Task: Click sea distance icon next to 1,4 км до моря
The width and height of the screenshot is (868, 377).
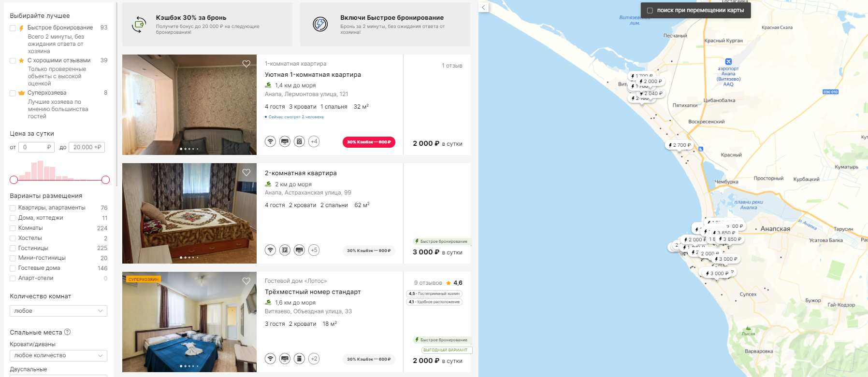Action: coord(268,85)
